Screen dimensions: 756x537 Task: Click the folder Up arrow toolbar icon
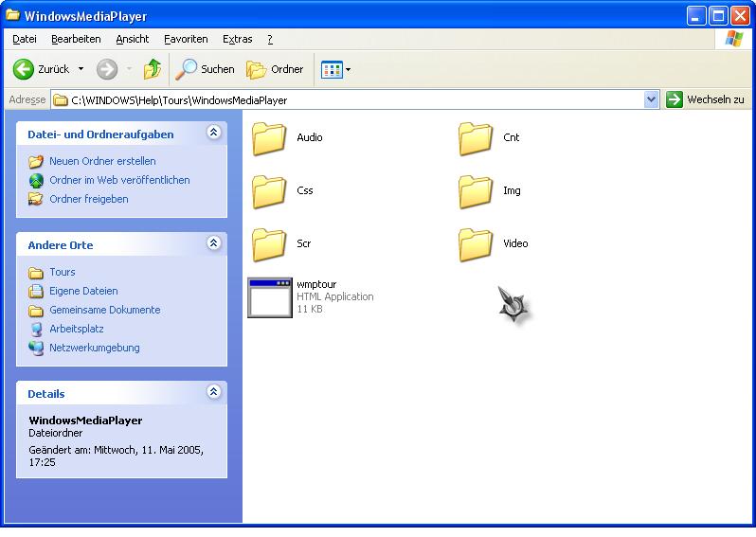coord(152,69)
